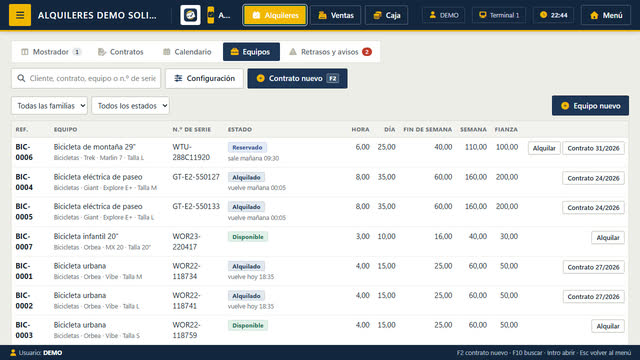Open Contrato 31/2026
This screenshot has height=360, width=640.
593,148
